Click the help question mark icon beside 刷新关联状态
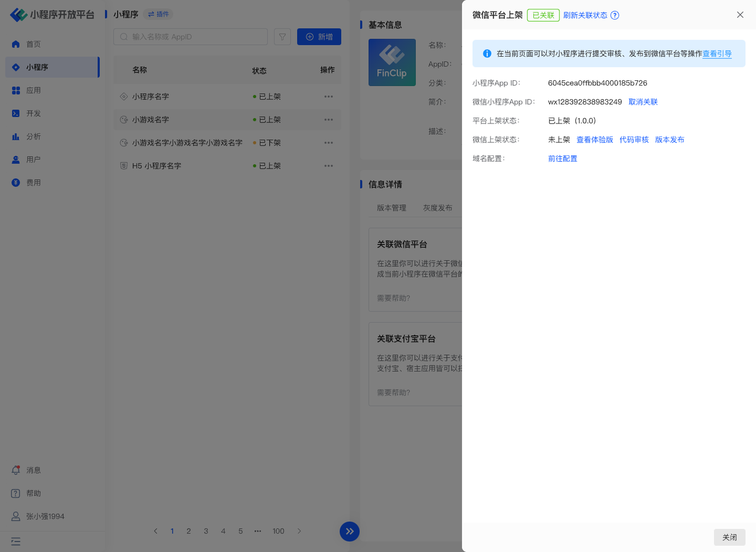This screenshot has height=552, width=756. coord(615,15)
